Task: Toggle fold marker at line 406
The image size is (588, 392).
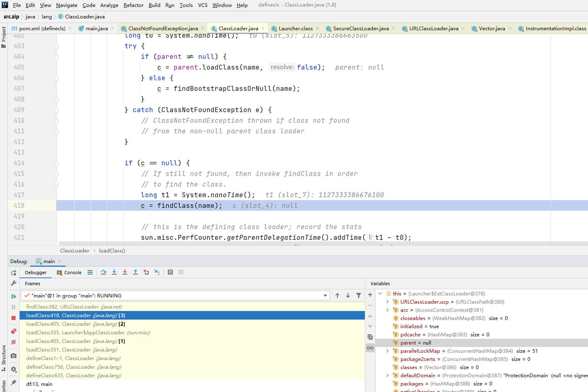Action: click(57, 78)
